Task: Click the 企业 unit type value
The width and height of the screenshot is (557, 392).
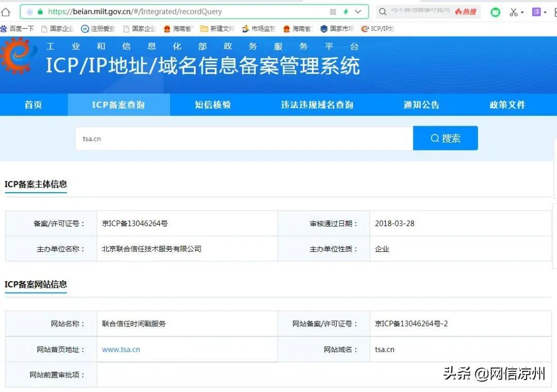Action: tap(382, 249)
